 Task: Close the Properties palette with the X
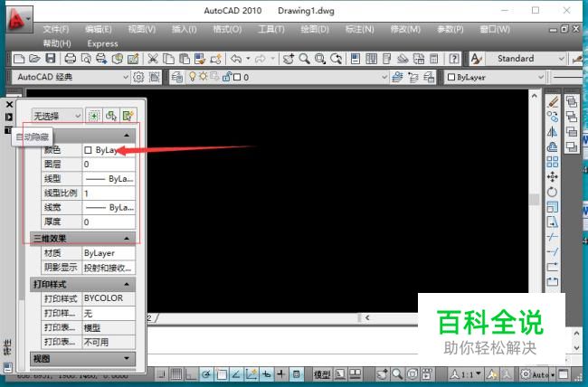click(x=9, y=105)
